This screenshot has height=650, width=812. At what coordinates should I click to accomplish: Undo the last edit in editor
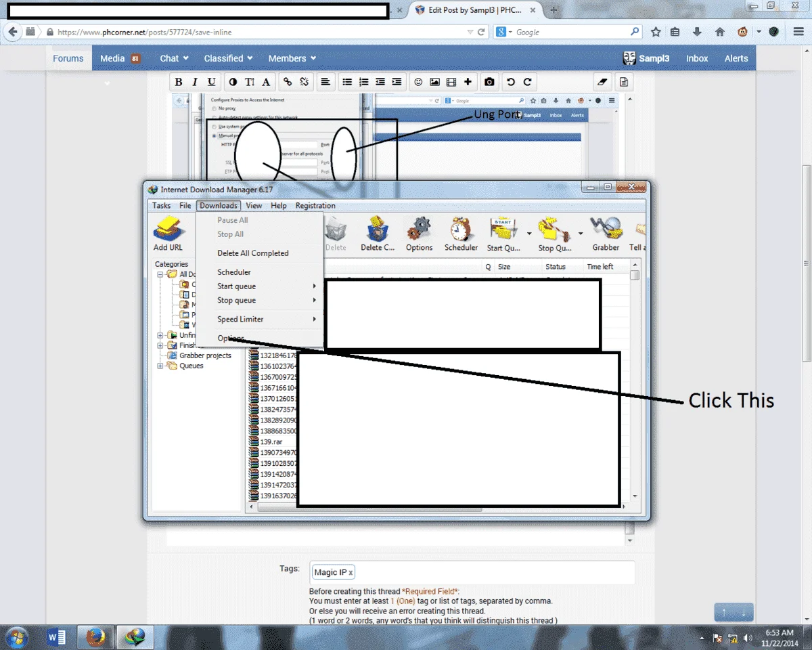pos(511,82)
